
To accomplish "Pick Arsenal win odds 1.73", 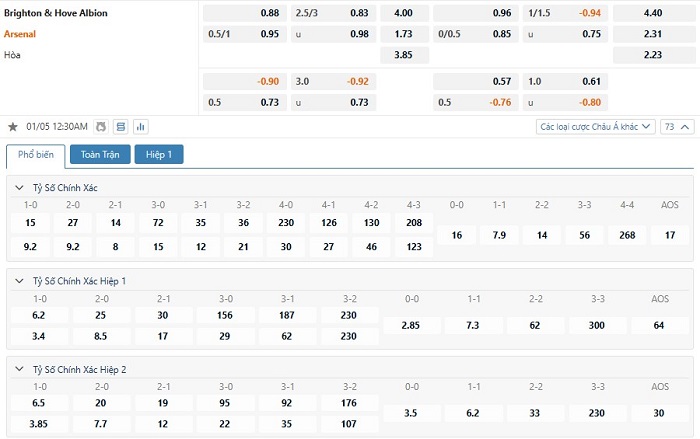I will (x=404, y=34).
